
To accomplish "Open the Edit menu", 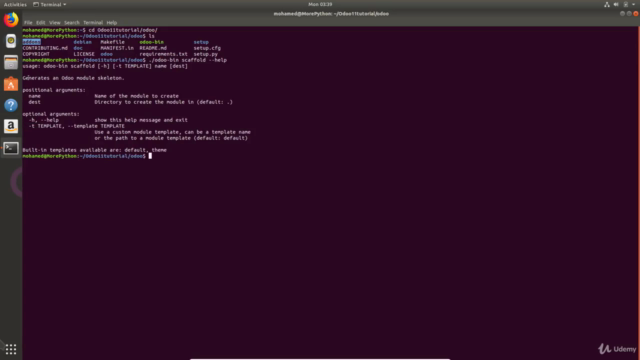I will click(41, 23).
